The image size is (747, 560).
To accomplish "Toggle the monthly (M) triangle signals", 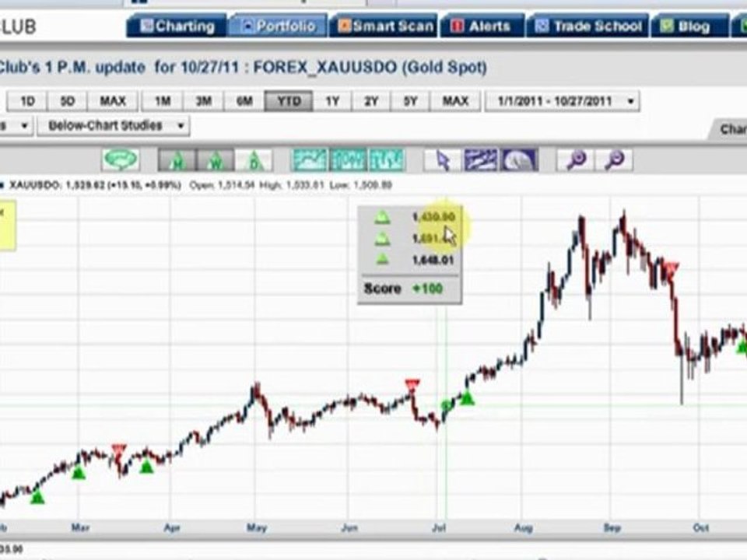I will click(x=177, y=160).
